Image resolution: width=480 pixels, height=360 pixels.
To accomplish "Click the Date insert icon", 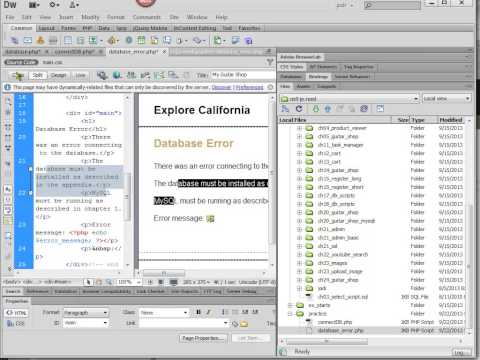I will click(x=141, y=41).
